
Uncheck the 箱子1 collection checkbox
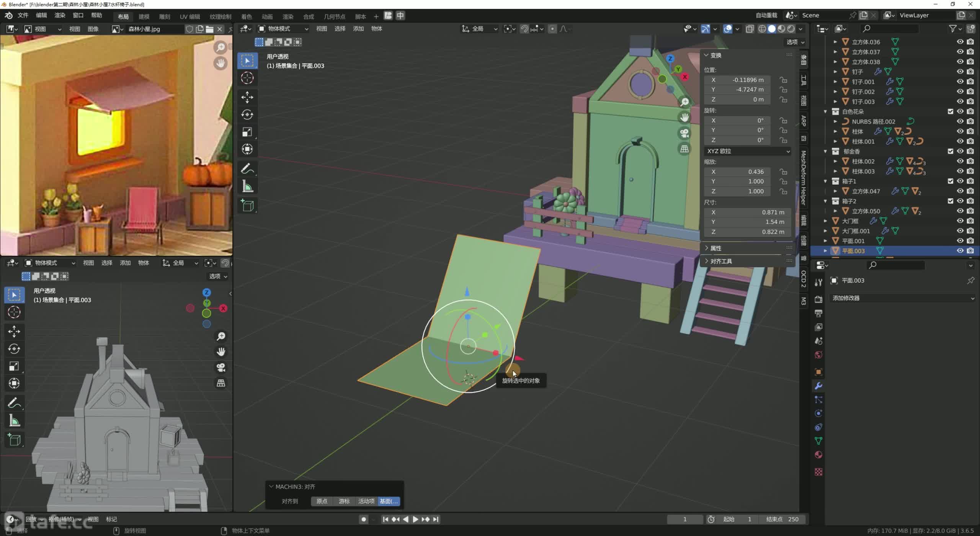coord(951,181)
